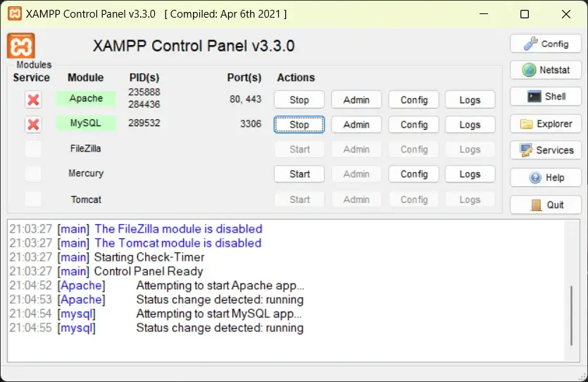Toggle the MySQL service red X checkbox
This screenshot has height=382, width=588.
[33, 125]
